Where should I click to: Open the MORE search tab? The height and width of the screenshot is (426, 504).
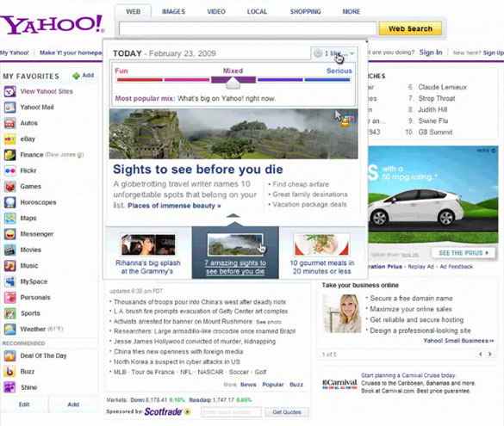click(x=351, y=11)
